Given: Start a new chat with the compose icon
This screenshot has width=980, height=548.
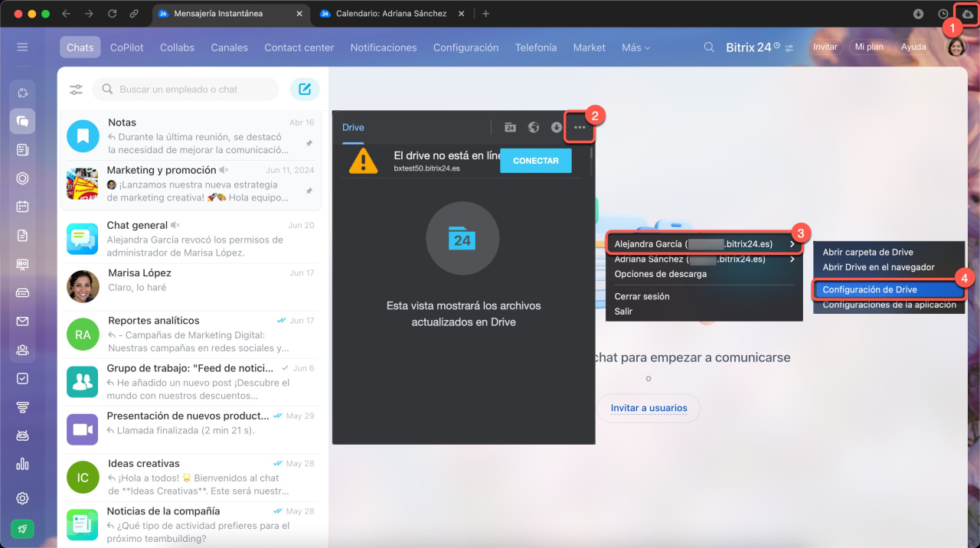Looking at the screenshot, I should pyautogui.click(x=305, y=90).
